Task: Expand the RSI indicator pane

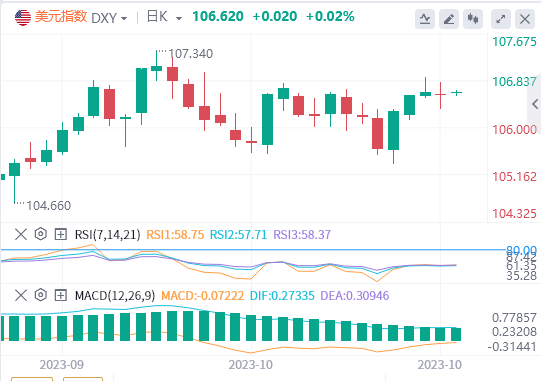Action: 61,234
